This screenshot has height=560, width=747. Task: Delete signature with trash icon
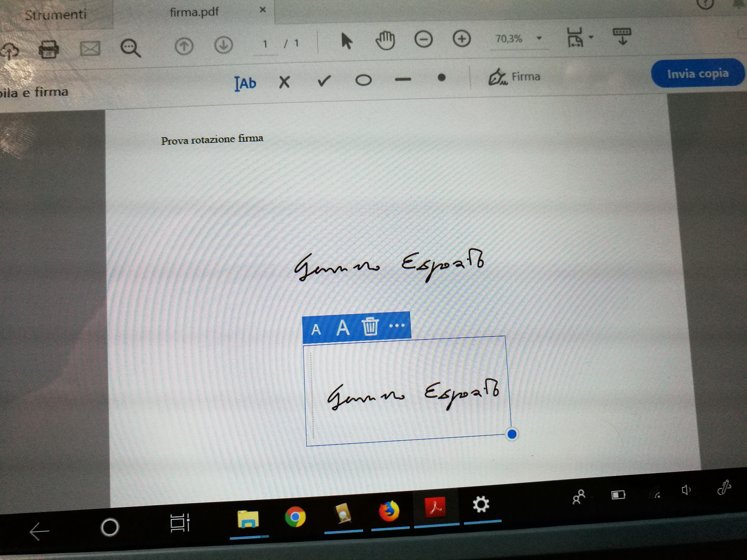pyautogui.click(x=370, y=326)
